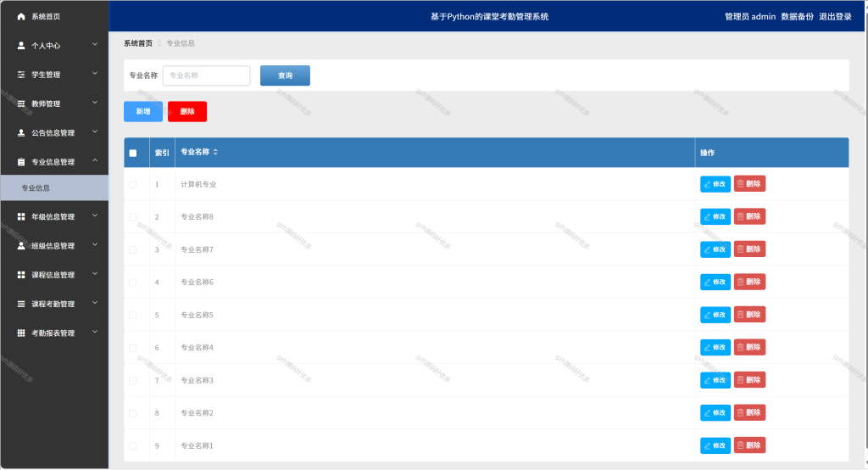The height and width of the screenshot is (470, 868).
Task: Check the box for 专业名称4 row
Action: coord(133,348)
